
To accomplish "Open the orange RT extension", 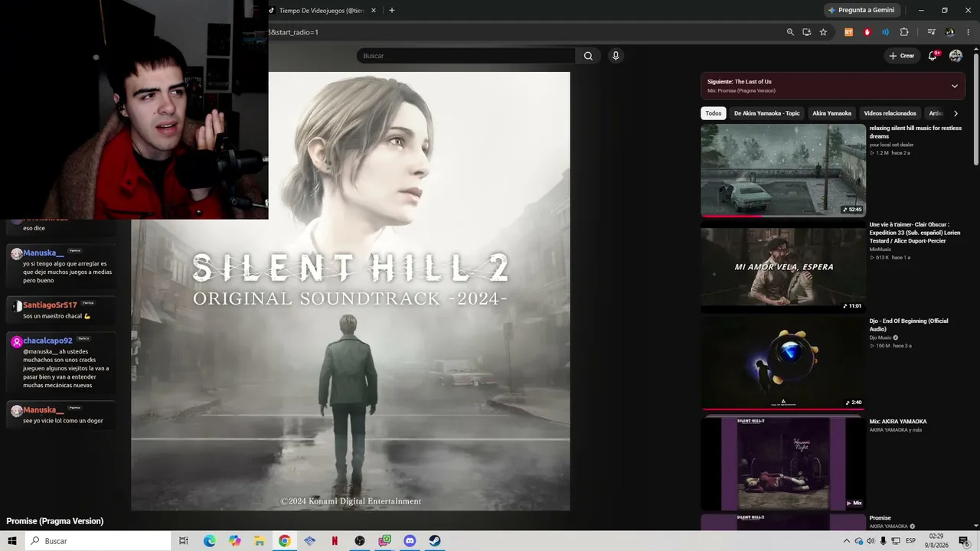I will [x=848, y=32].
